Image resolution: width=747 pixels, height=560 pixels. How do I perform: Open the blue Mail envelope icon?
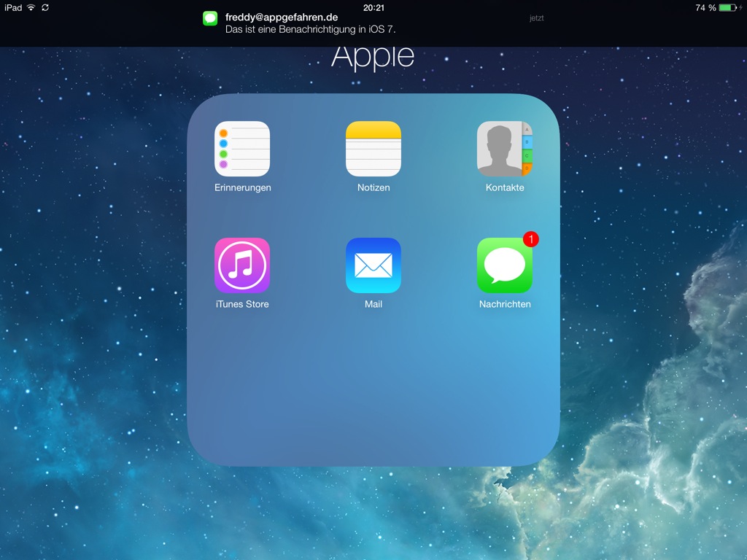373,265
